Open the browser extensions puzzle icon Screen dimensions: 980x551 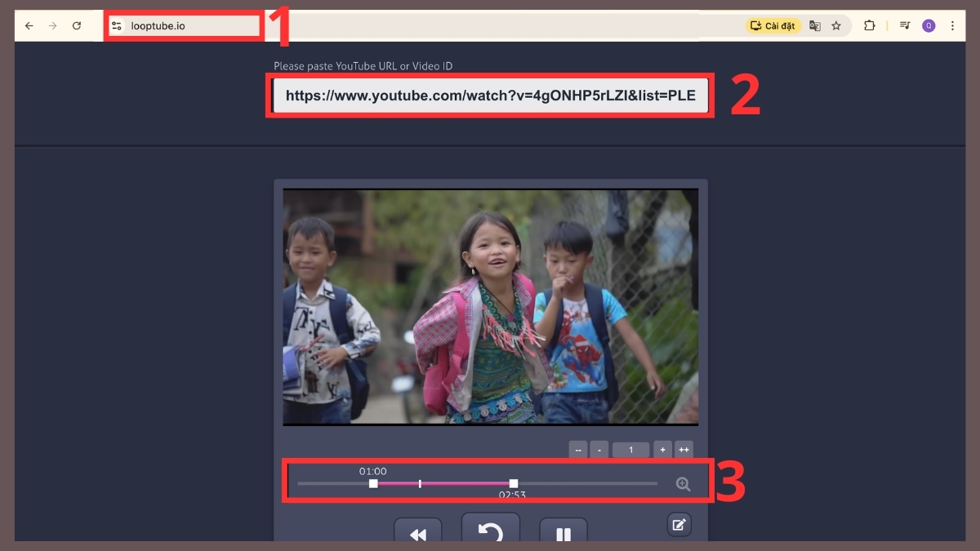click(x=869, y=25)
